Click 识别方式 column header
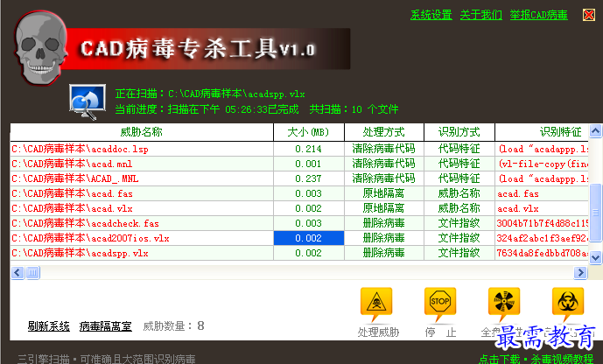 tap(459, 132)
